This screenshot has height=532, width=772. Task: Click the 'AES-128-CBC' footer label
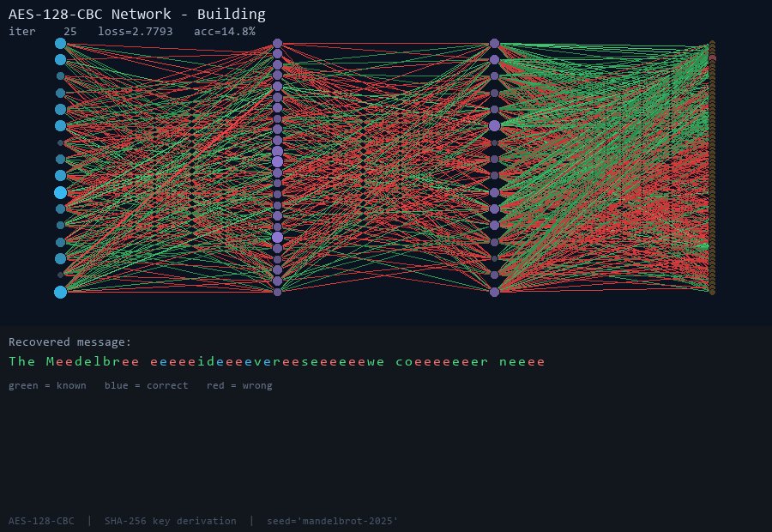pyautogui.click(x=41, y=521)
